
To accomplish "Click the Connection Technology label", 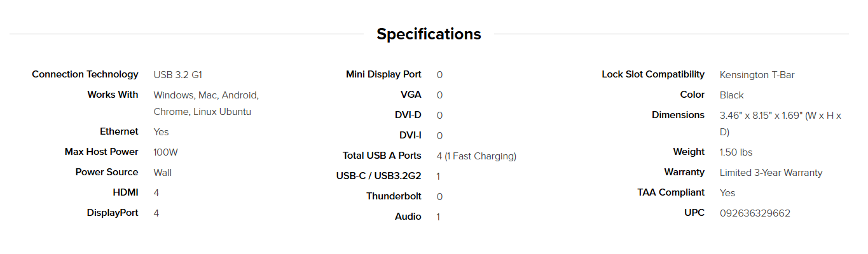I will point(85,74).
